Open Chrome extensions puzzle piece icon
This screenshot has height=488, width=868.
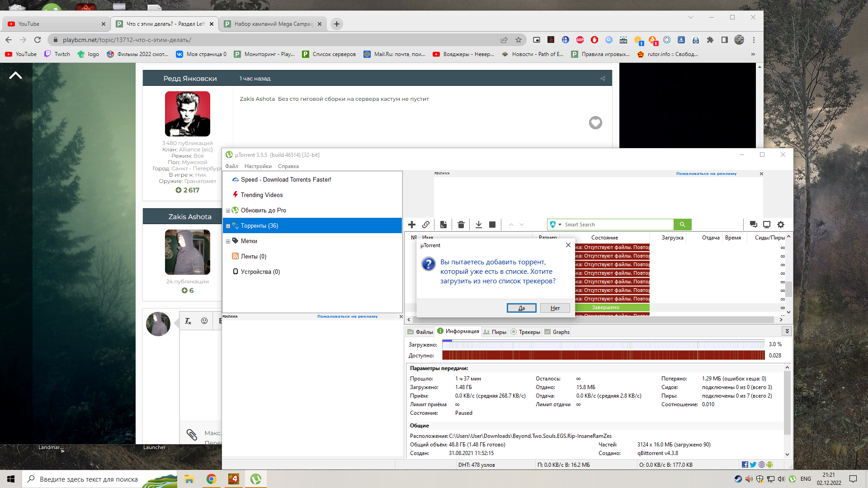[710, 40]
